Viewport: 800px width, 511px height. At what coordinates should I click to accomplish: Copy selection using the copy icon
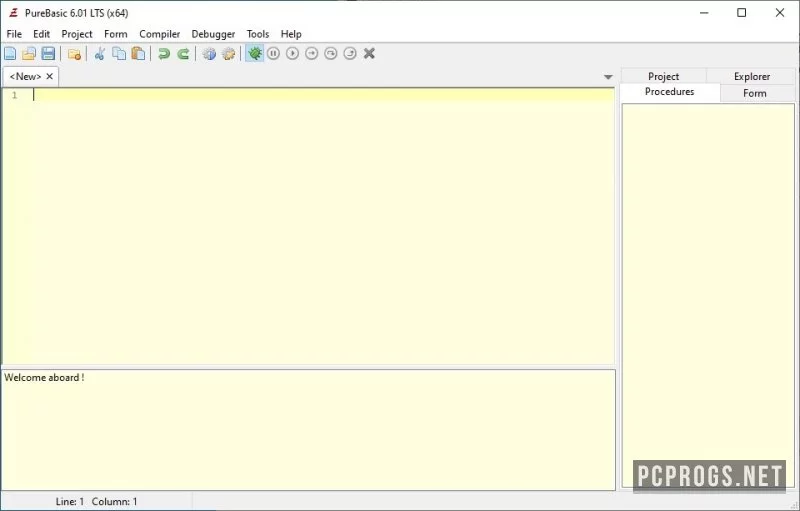(x=119, y=54)
